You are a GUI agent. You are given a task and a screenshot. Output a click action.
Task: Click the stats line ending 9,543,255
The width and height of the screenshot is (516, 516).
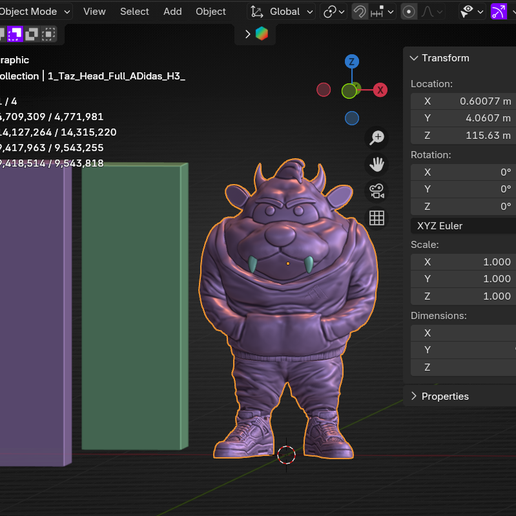pos(52,148)
